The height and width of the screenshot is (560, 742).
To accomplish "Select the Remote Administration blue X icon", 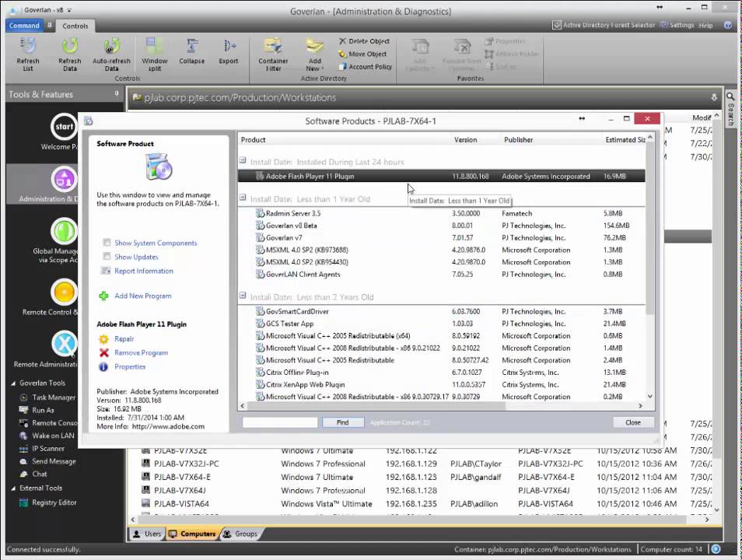I will pos(64,344).
